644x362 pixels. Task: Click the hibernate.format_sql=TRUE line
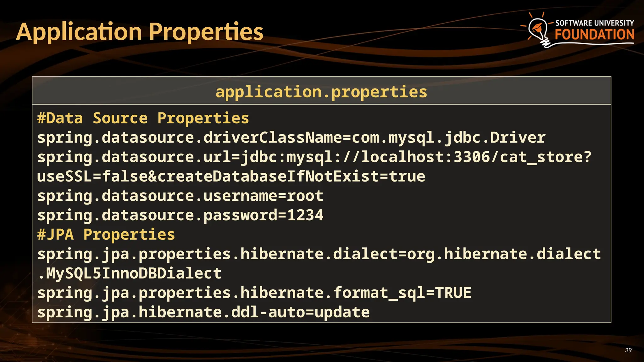point(254,293)
